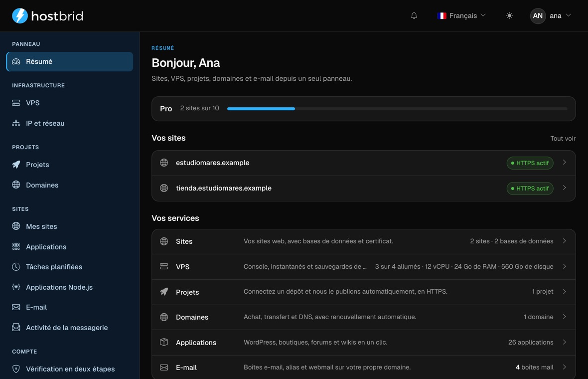
Task: Click the Projets rocket icon in sidebar
Action: [16, 165]
